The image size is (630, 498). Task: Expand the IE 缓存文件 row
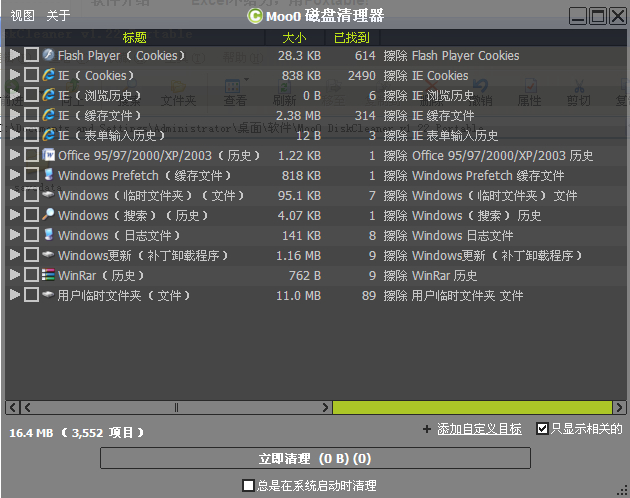click(x=14, y=115)
